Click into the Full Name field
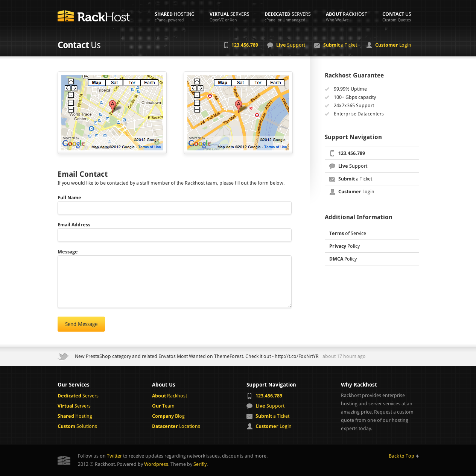The height and width of the screenshot is (476, 476). point(174,208)
